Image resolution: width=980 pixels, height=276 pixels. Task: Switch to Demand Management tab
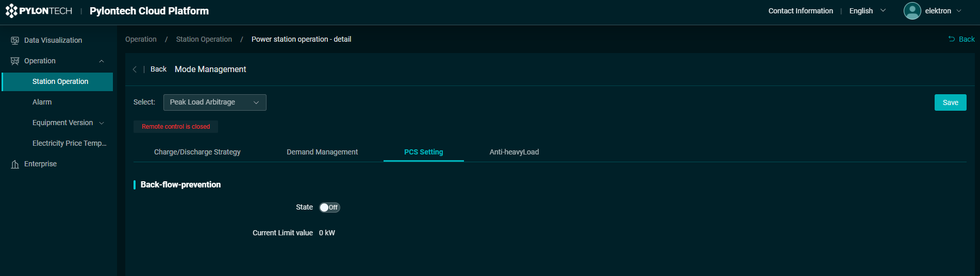322,152
